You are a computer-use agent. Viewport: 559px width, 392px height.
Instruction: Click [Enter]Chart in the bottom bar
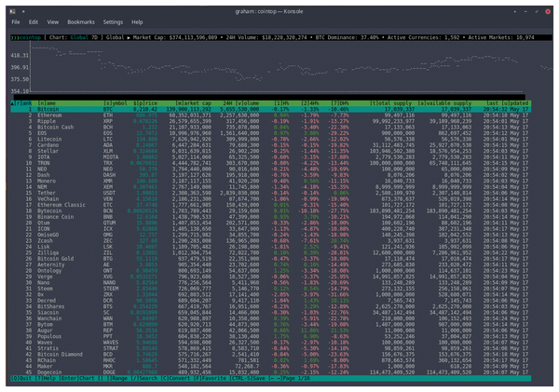click(x=77, y=378)
